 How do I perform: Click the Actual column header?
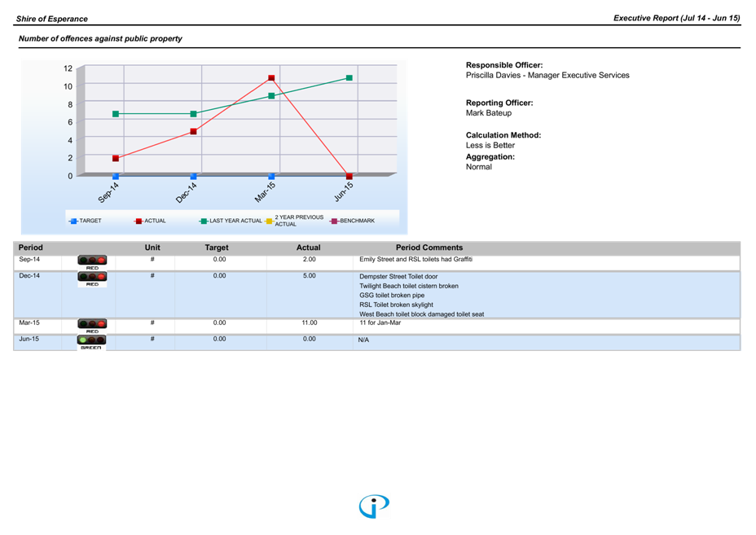click(308, 248)
